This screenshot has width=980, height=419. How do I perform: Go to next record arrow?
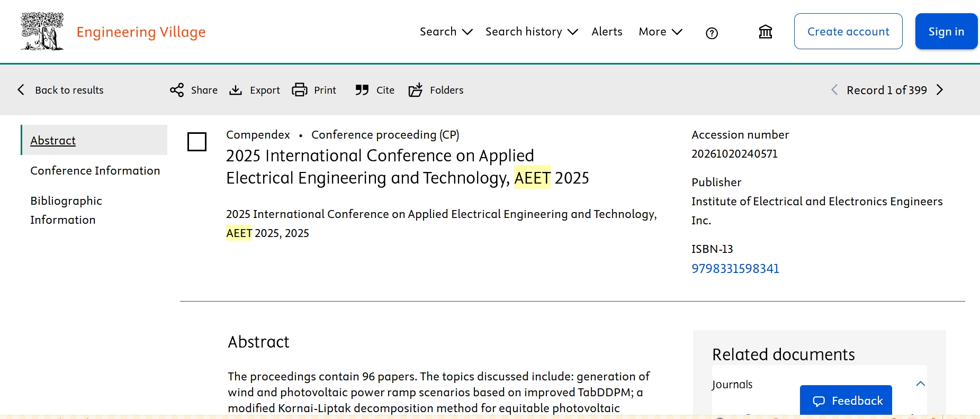[940, 90]
